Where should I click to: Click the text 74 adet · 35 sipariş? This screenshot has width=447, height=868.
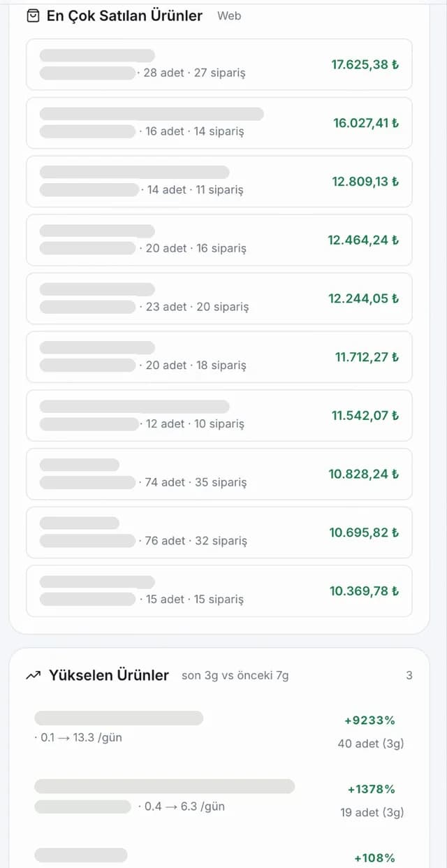tap(196, 482)
